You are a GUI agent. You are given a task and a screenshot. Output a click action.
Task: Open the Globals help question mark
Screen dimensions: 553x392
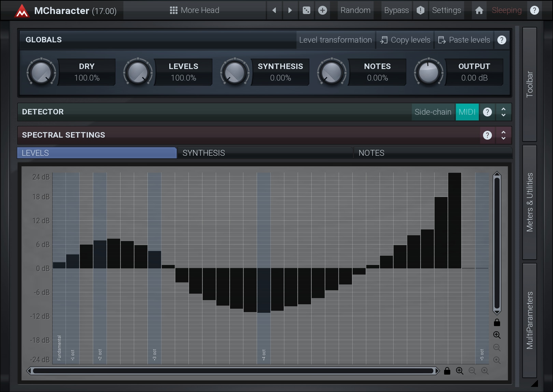[501, 40]
